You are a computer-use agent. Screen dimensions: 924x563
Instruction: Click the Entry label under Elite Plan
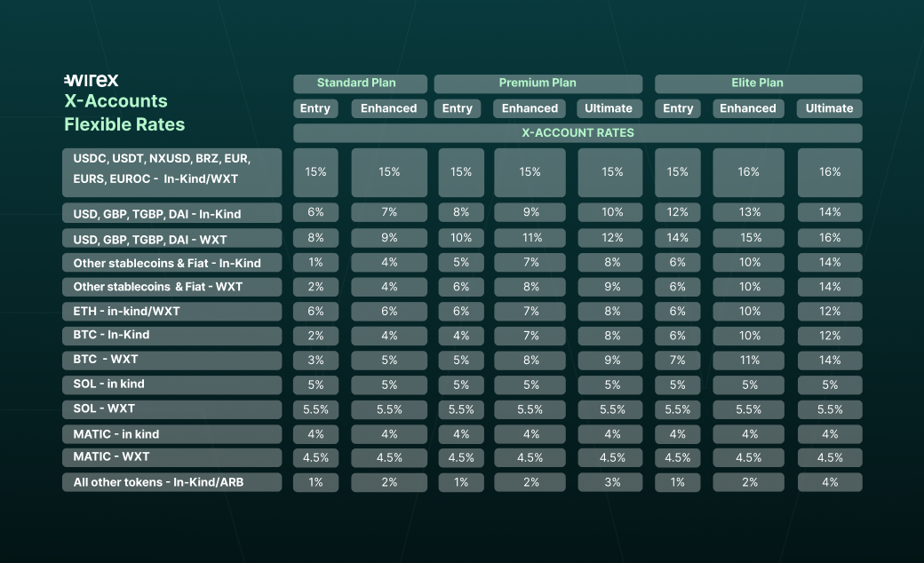(x=678, y=108)
